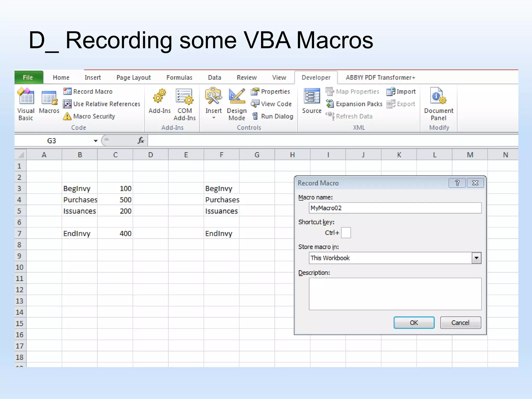Open Macro Security warning icon

(67, 116)
